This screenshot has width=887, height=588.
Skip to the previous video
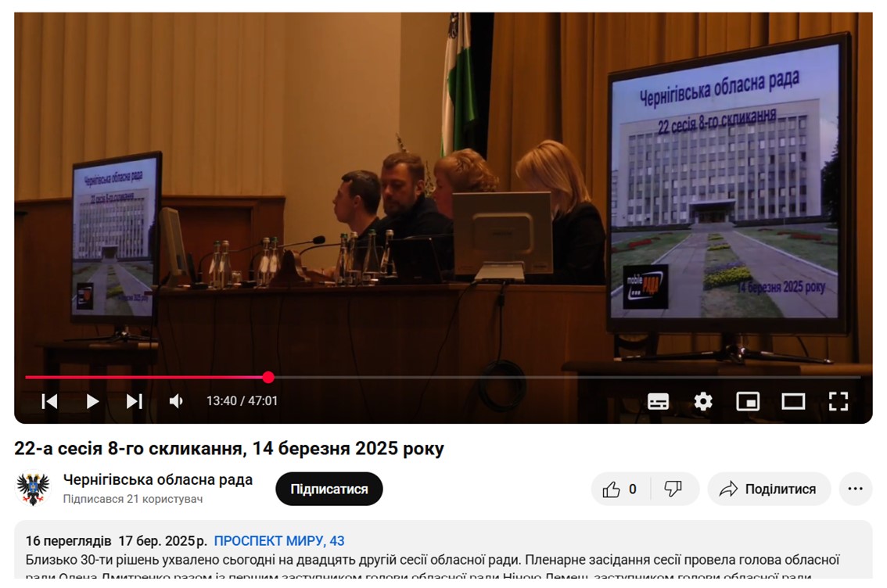pos(49,401)
